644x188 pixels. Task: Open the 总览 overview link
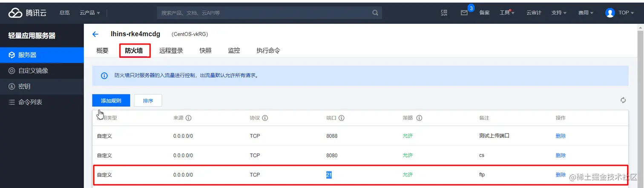pos(65,13)
